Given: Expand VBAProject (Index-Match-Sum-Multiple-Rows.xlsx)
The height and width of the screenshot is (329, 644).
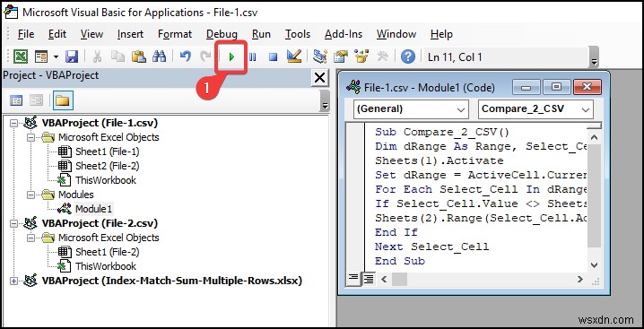Looking at the screenshot, I should tap(14, 281).
